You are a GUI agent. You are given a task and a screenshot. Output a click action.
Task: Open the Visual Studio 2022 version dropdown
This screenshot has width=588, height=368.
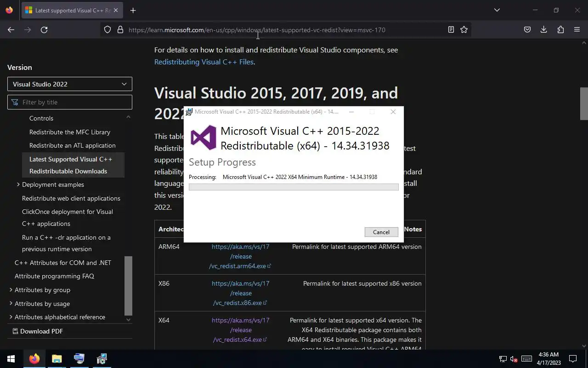(70, 84)
